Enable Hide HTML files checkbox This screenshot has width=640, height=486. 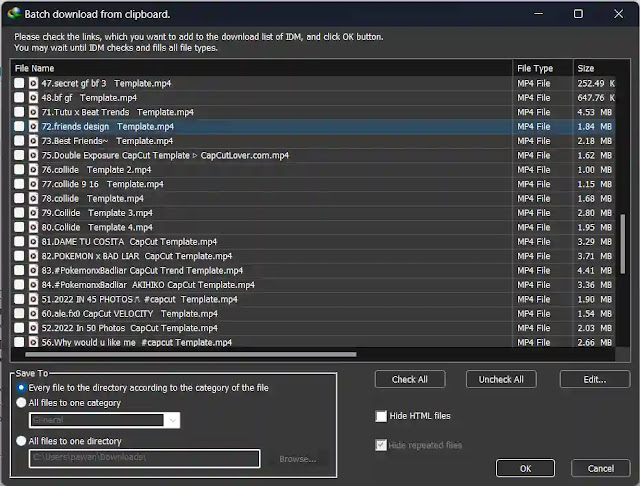click(381, 416)
